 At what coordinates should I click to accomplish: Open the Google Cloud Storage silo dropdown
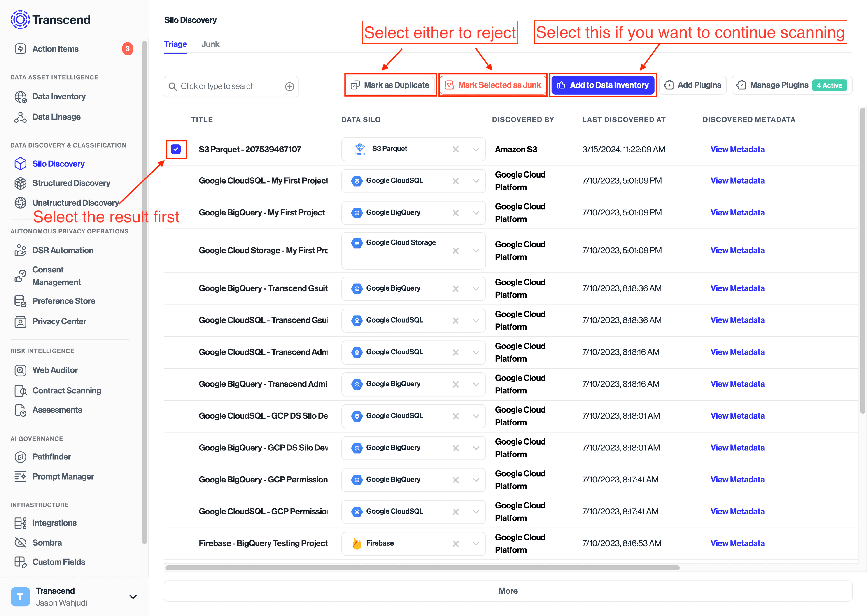pyautogui.click(x=476, y=251)
